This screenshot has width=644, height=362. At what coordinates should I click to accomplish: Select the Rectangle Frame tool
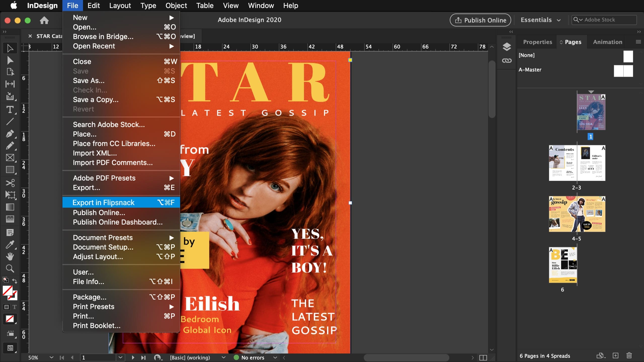click(x=10, y=158)
